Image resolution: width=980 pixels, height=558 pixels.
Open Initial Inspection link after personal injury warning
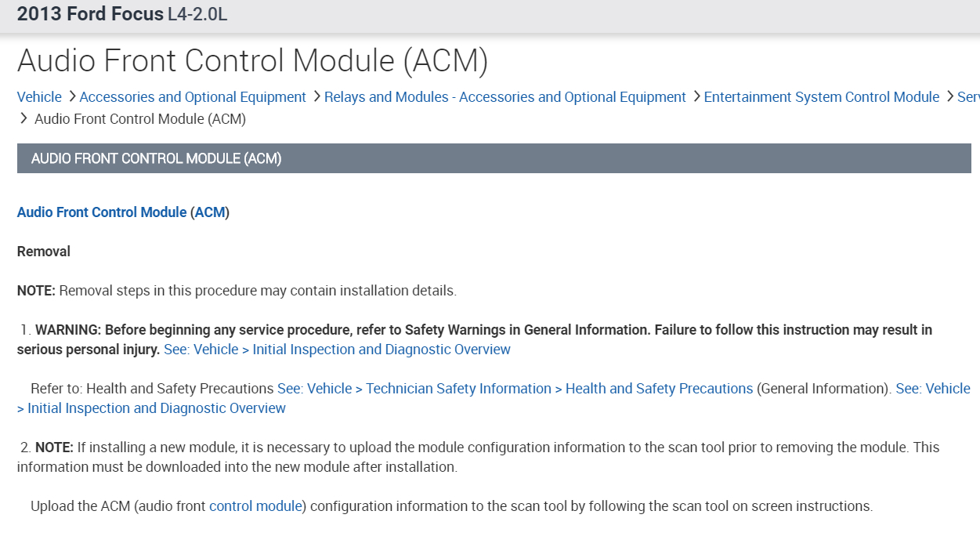[337, 350]
